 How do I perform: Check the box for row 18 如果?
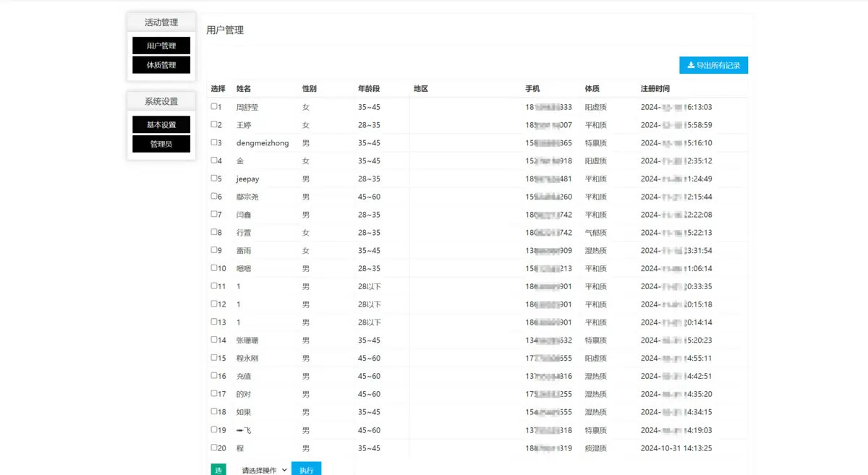point(214,411)
